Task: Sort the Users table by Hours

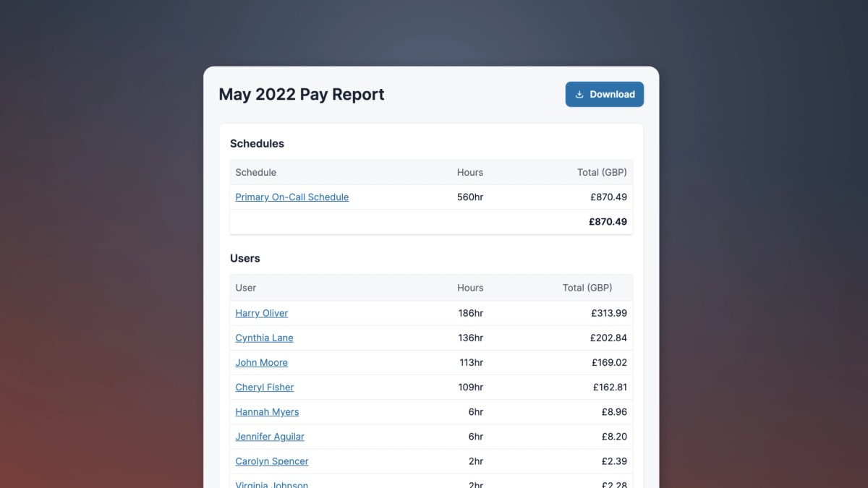Action: tap(469, 288)
